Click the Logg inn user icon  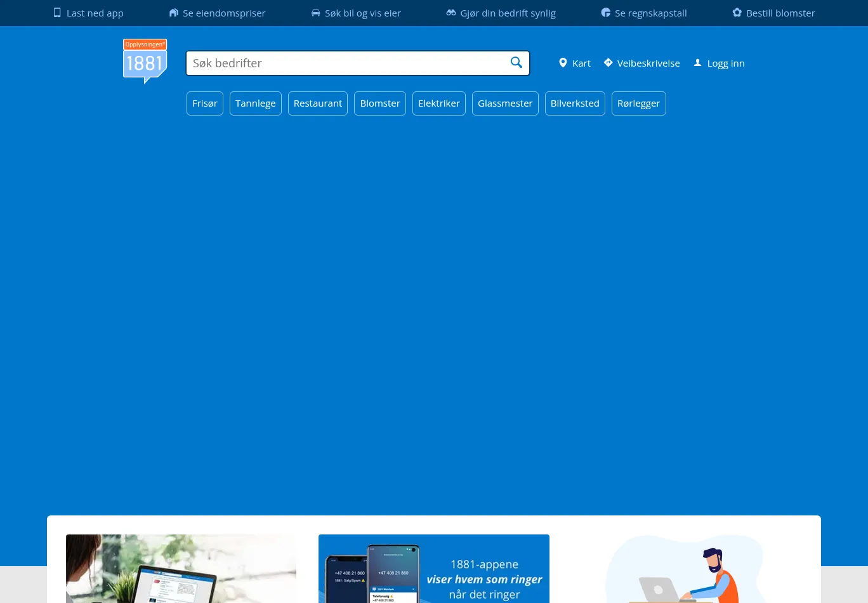point(697,63)
